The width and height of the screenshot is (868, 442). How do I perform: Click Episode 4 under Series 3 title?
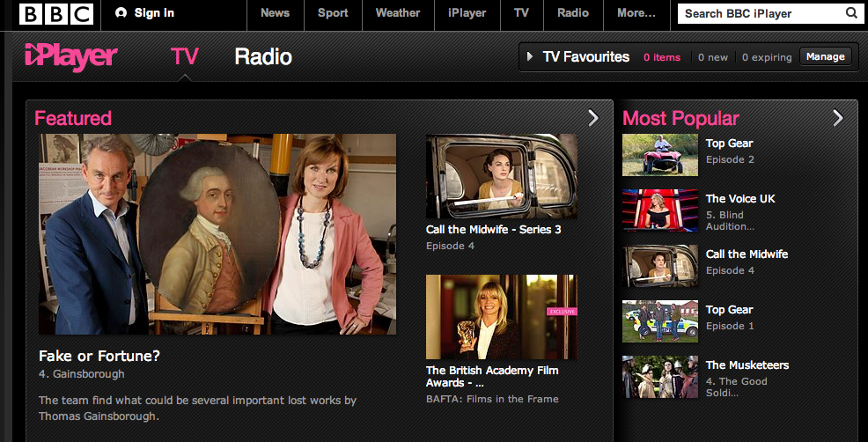coord(450,246)
